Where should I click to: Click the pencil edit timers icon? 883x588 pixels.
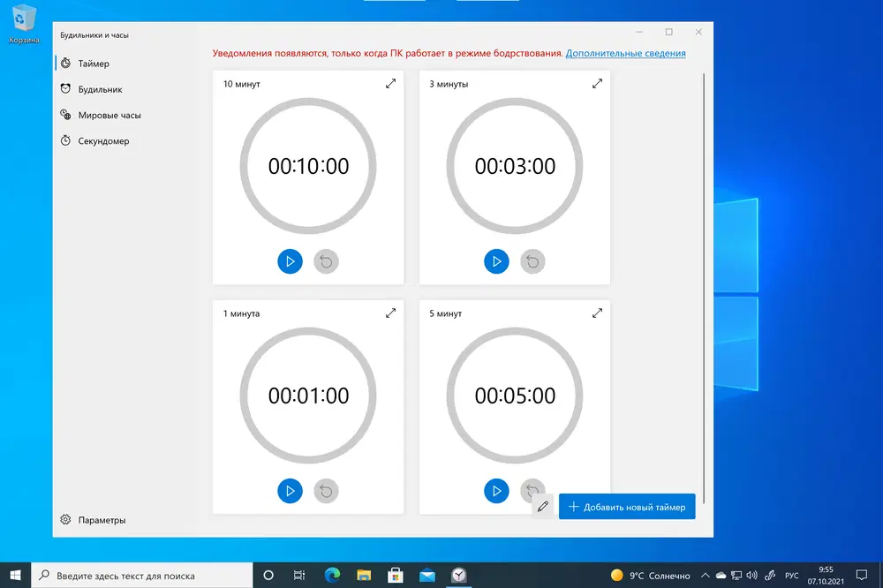tap(543, 507)
